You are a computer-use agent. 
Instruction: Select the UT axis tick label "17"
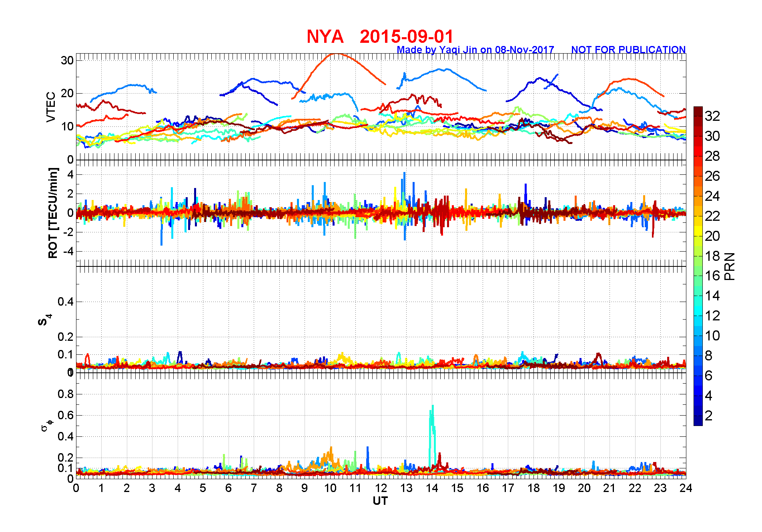tap(508, 488)
